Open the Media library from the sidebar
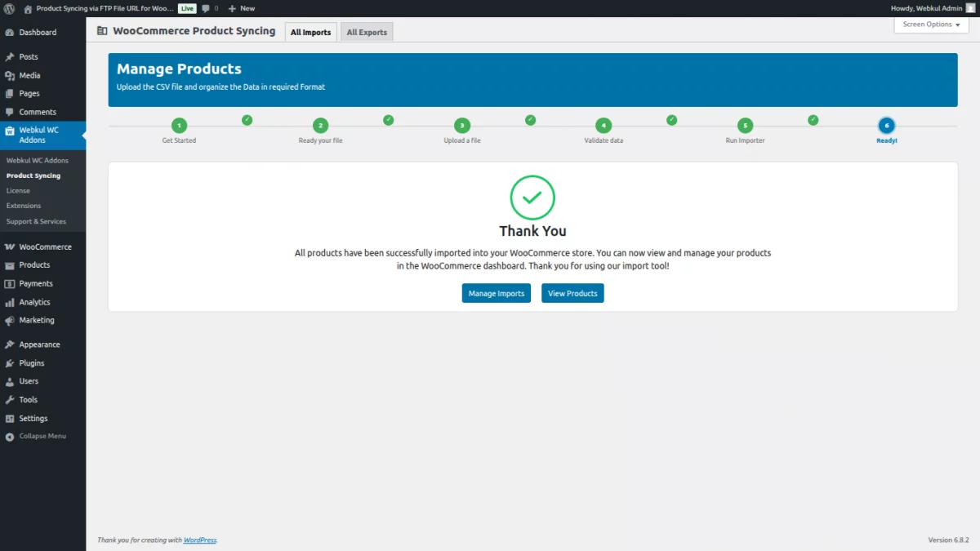Image resolution: width=980 pixels, height=551 pixels. (x=29, y=74)
